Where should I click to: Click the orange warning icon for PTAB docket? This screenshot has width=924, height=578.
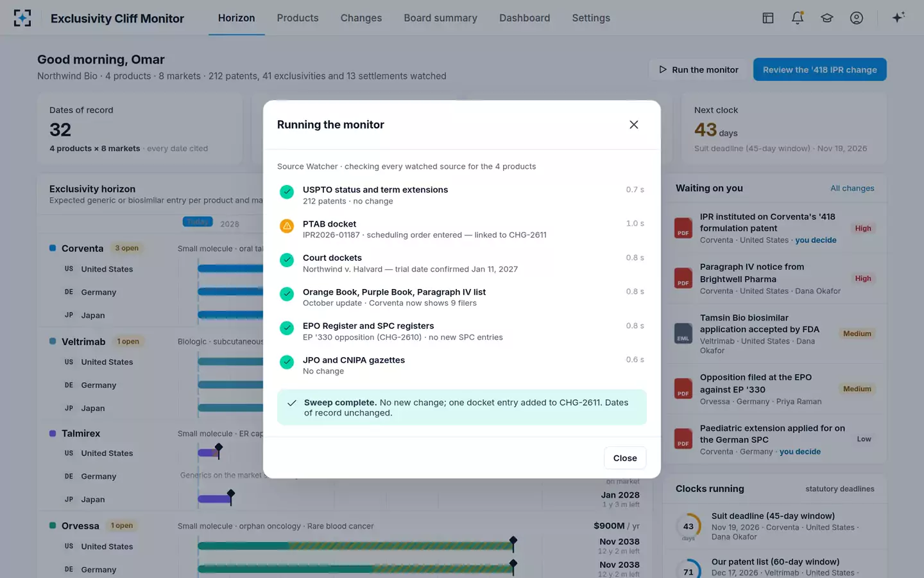click(287, 226)
